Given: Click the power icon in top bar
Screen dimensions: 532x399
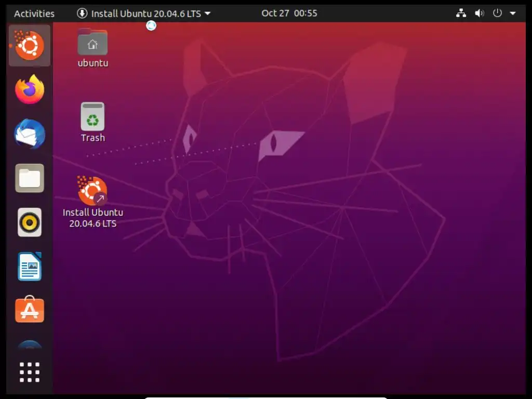Looking at the screenshot, I should tap(497, 13).
